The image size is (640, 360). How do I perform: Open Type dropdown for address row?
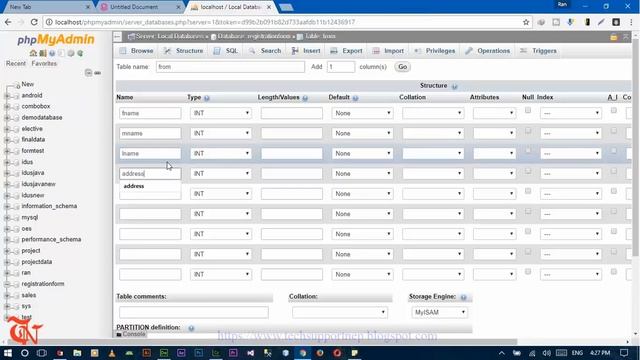(221, 173)
